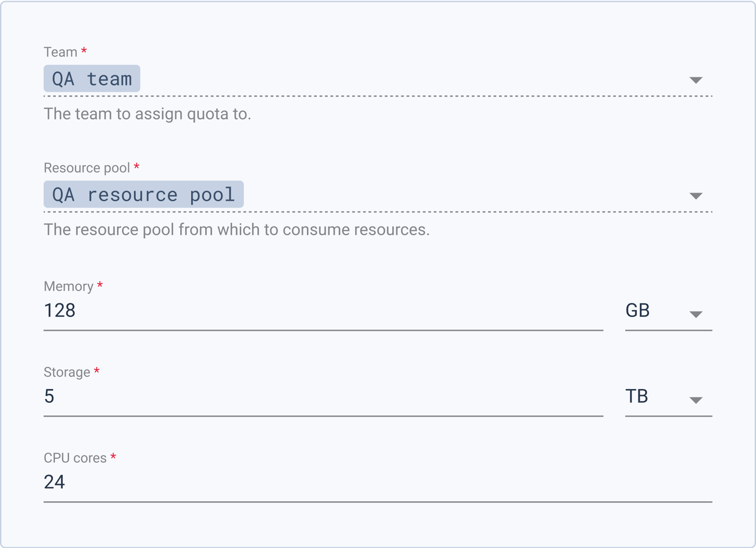Open the arrow beside the GB unit
The height and width of the screenshot is (548, 756).
[x=696, y=314]
